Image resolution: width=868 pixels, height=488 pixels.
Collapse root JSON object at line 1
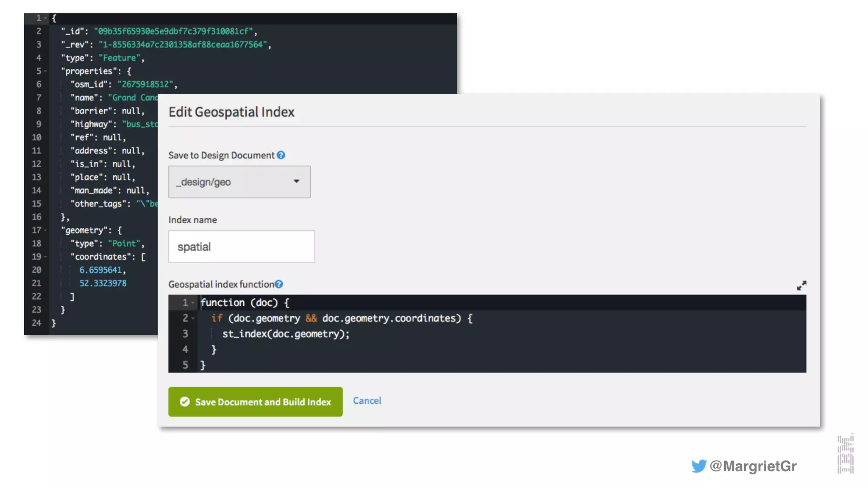point(45,18)
